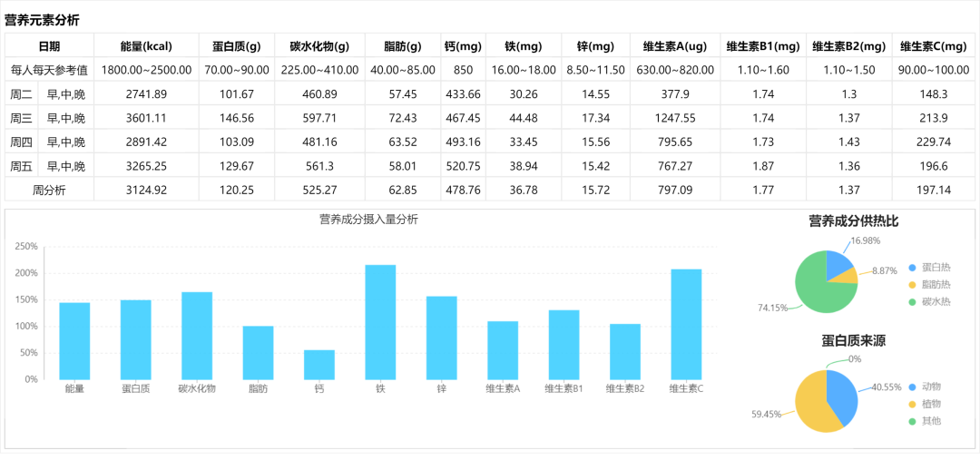Image resolution: width=980 pixels, height=470 pixels.
Task: Click the 74.15% pie label
Action: (772, 308)
